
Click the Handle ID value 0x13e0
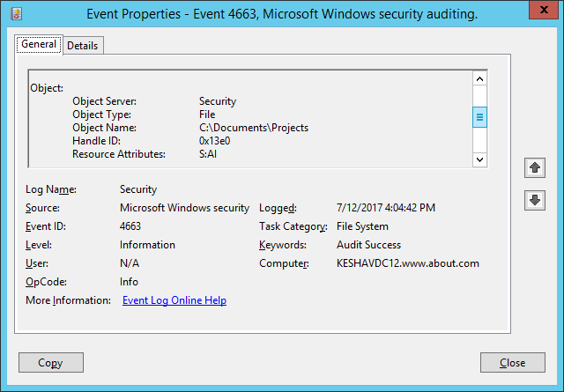point(214,141)
